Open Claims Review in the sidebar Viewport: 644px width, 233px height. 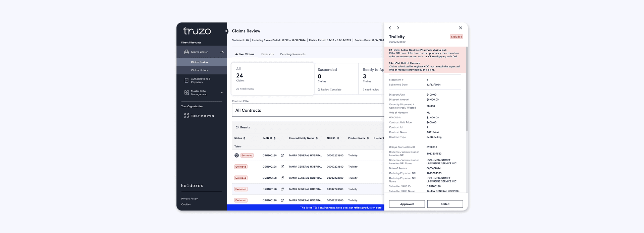pos(202,62)
